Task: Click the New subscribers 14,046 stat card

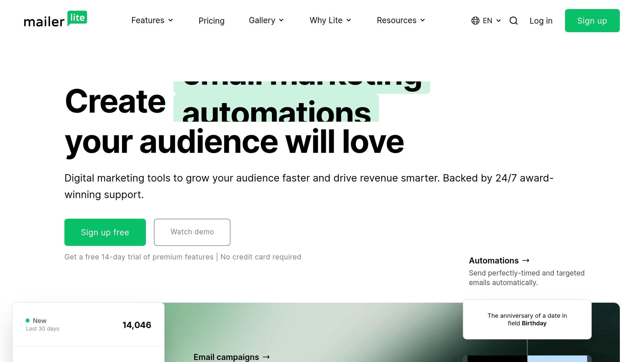Action: pos(88,325)
